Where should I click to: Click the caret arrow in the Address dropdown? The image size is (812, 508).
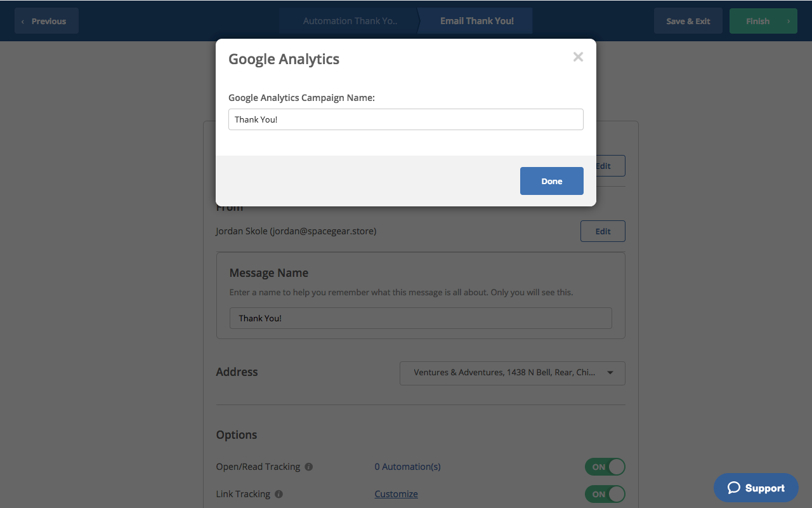click(x=610, y=373)
